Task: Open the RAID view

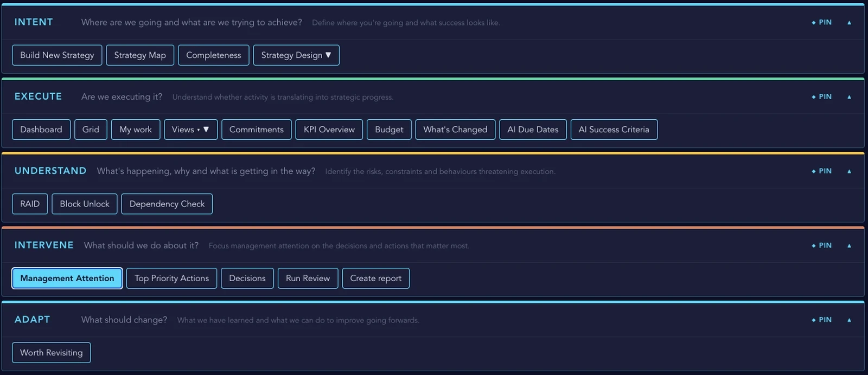Action: click(30, 204)
